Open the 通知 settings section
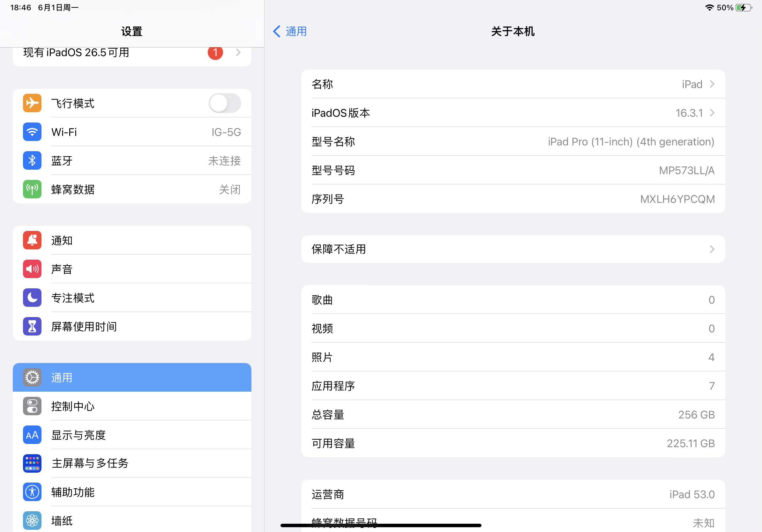This screenshot has width=762, height=532. (x=132, y=240)
